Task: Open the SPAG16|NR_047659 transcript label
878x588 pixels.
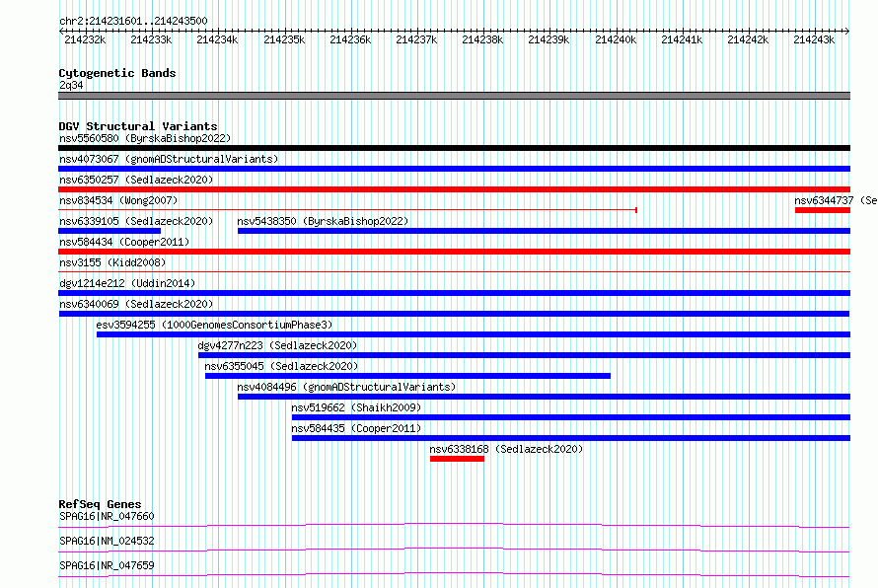Action: click(x=107, y=565)
